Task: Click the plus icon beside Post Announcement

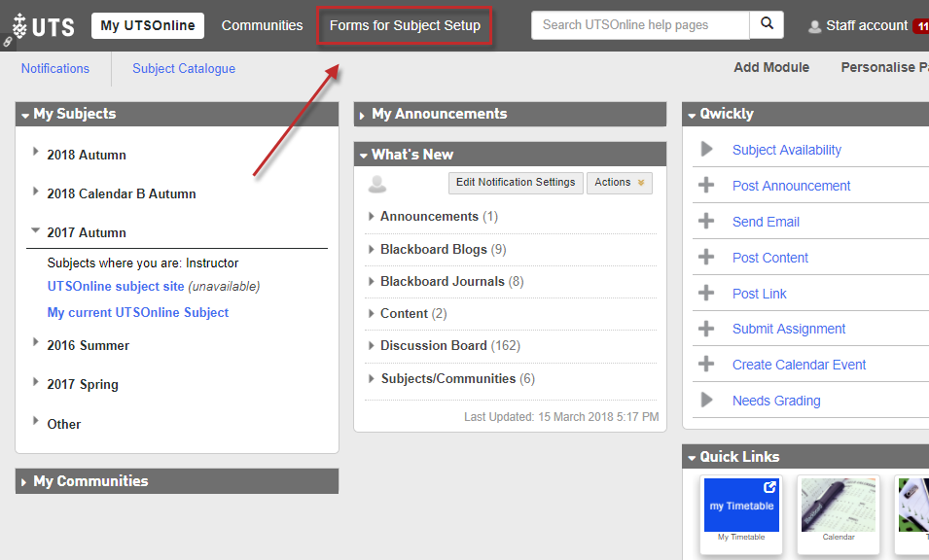Action: tap(707, 186)
